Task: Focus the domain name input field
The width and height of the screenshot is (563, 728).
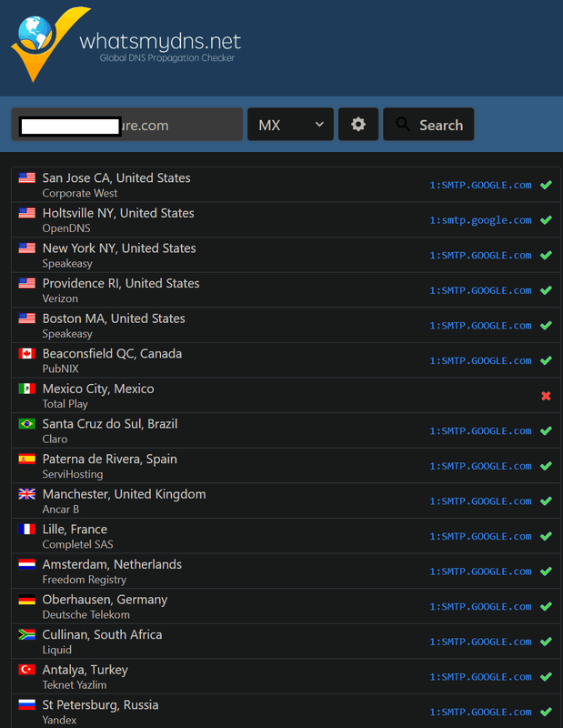Action: pos(126,125)
